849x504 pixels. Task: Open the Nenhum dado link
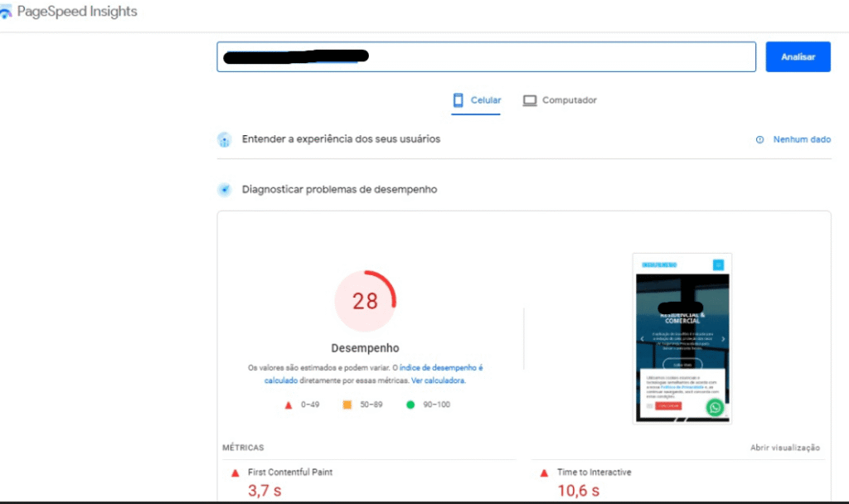click(801, 139)
